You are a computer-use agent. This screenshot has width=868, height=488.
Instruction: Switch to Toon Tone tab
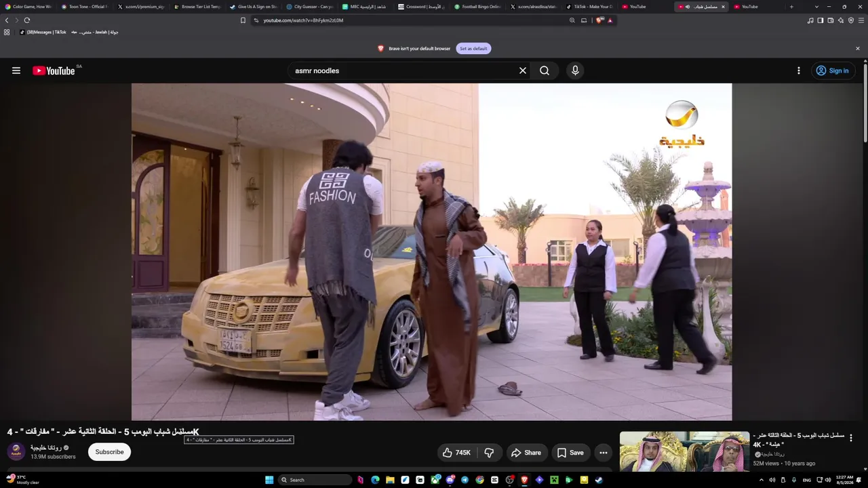coord(85,7)
